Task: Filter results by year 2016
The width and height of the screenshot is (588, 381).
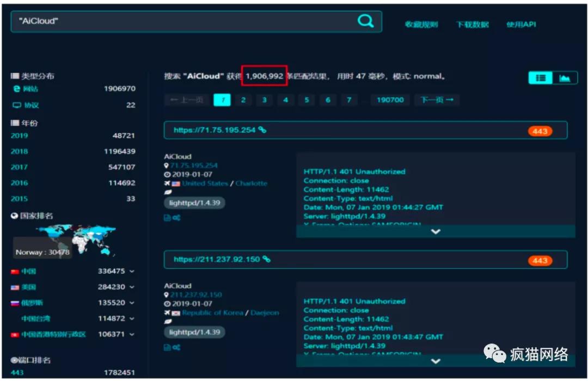Action: click(x=19, y=183)
